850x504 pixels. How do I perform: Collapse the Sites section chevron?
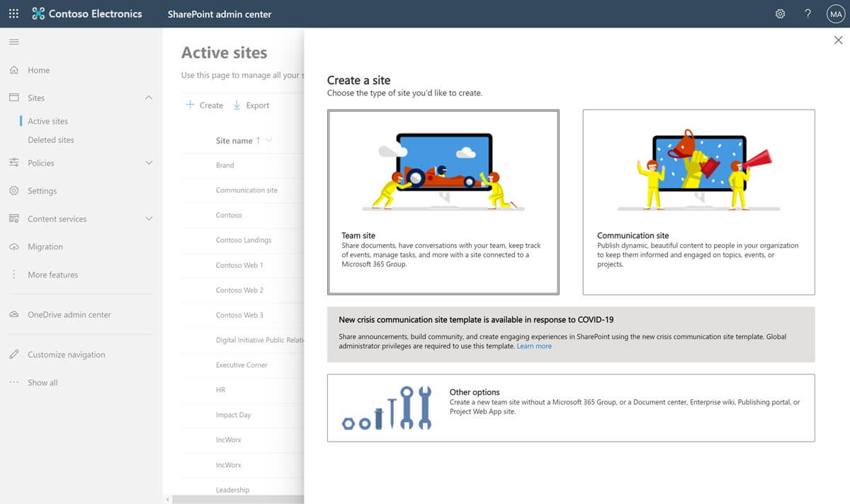pos(149,98)
